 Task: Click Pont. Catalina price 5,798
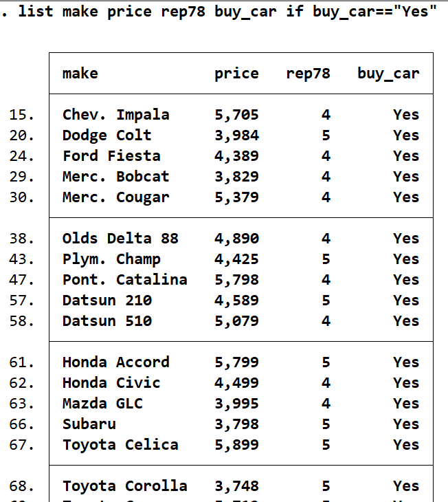(x=236, y=280)
